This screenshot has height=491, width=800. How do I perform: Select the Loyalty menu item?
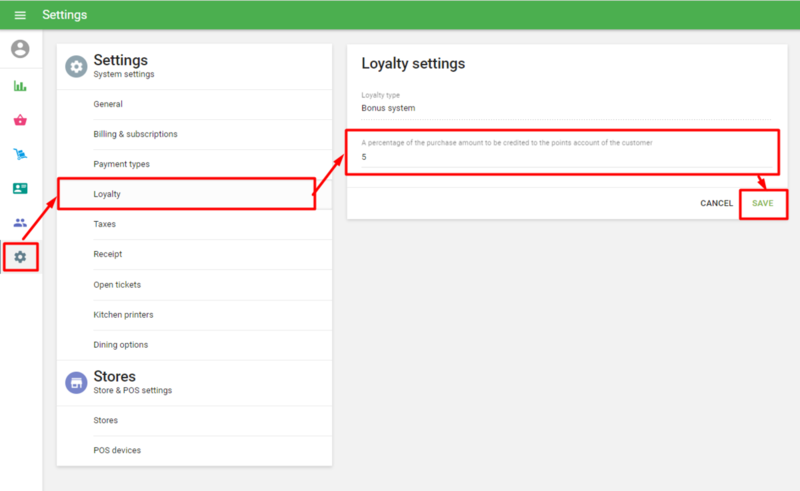107,194
